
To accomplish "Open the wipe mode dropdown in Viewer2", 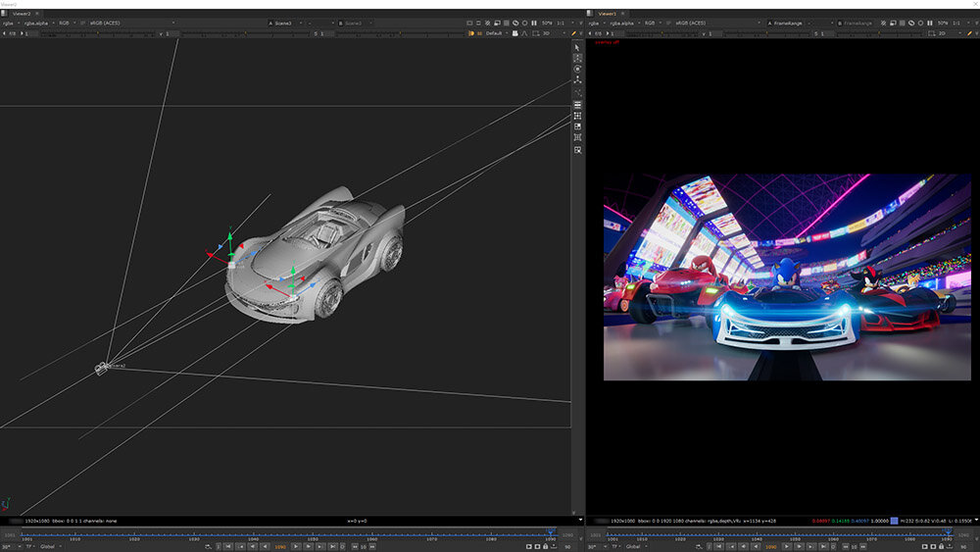I will pos(318,24).
